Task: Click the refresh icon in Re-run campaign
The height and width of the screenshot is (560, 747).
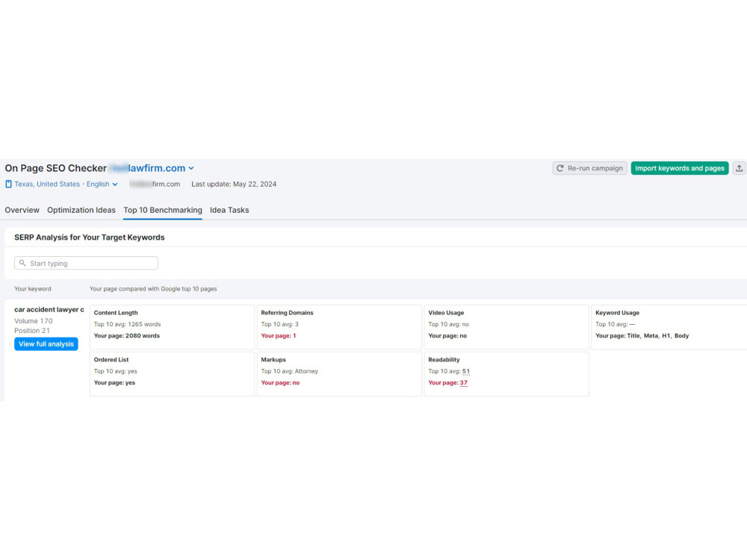Action: pyautogui.click(x=560, y=168)
